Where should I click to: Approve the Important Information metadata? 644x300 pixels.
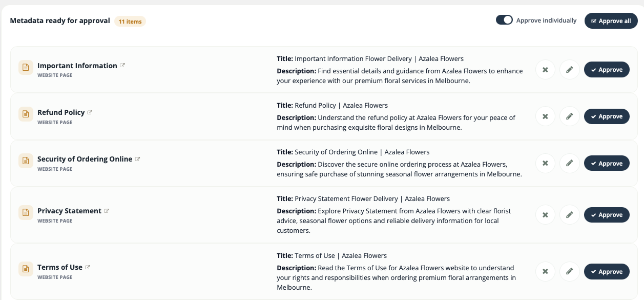pos(607,70)
